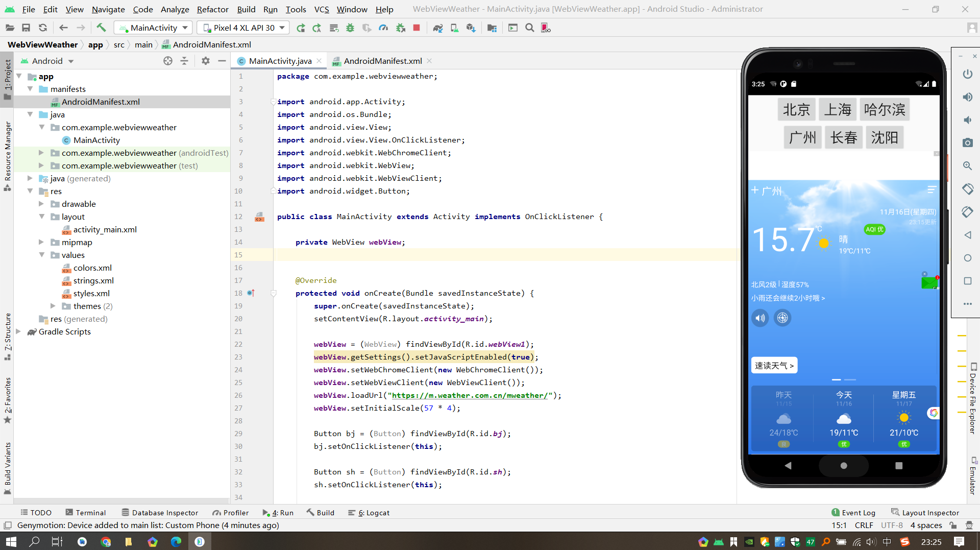This screenshot has height=550, width=980.
Task: Click the weather.com.cn URL in the code
Action: pyautogui.click(x=470, y=395)
